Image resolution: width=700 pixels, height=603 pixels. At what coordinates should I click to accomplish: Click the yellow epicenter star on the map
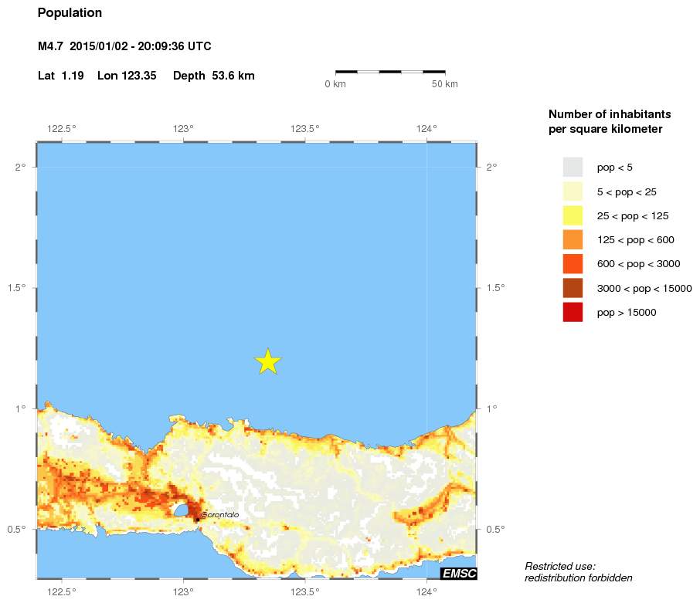coord(267,361)
